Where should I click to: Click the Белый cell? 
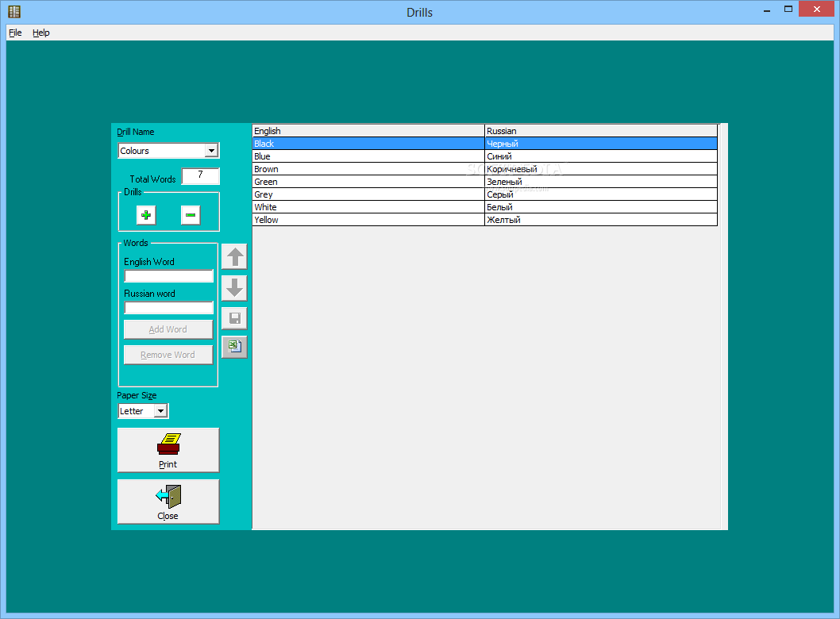pyautogui.click(x=601, y=207)
